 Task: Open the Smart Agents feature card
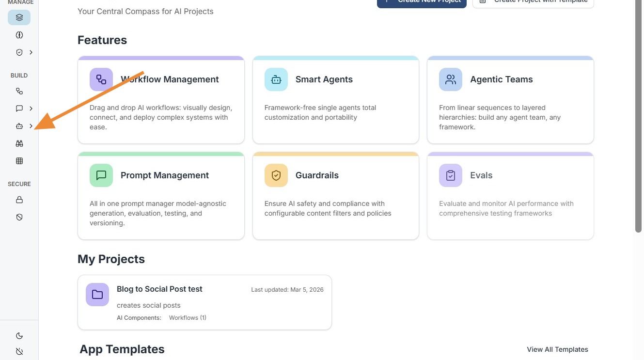pyautogui.click(x=335, y=100)
